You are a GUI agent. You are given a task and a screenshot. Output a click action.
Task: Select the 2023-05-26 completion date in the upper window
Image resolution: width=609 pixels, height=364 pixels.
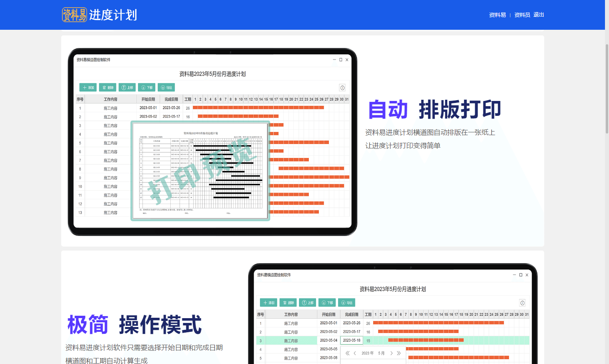coord(171,108)
